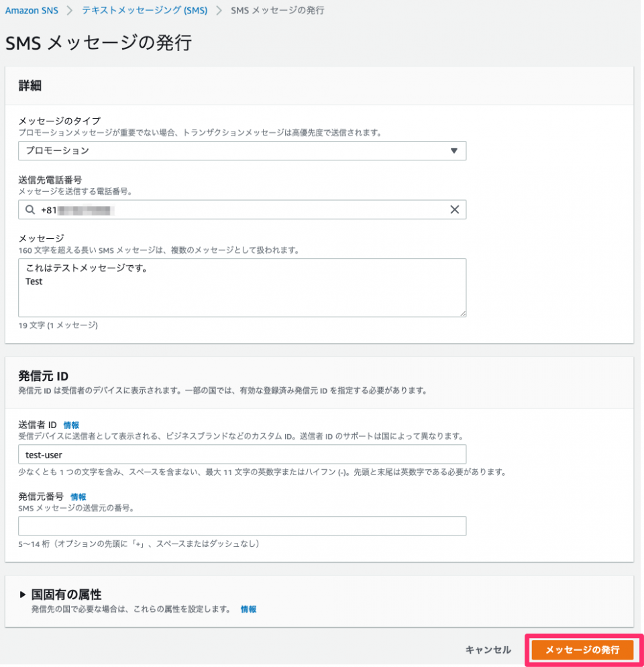
Task: Click the 情報 link next to 送信者 ID
Action: click(70, 424)
